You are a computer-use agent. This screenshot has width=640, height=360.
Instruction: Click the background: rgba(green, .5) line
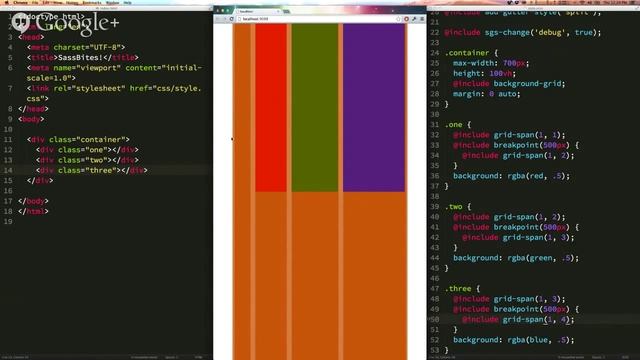(516, 258)
